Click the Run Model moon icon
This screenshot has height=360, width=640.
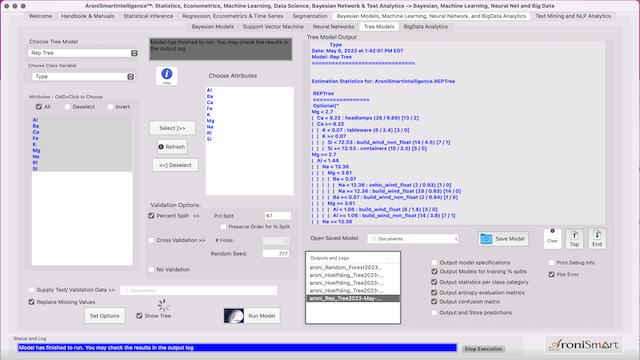click(234, 316)
